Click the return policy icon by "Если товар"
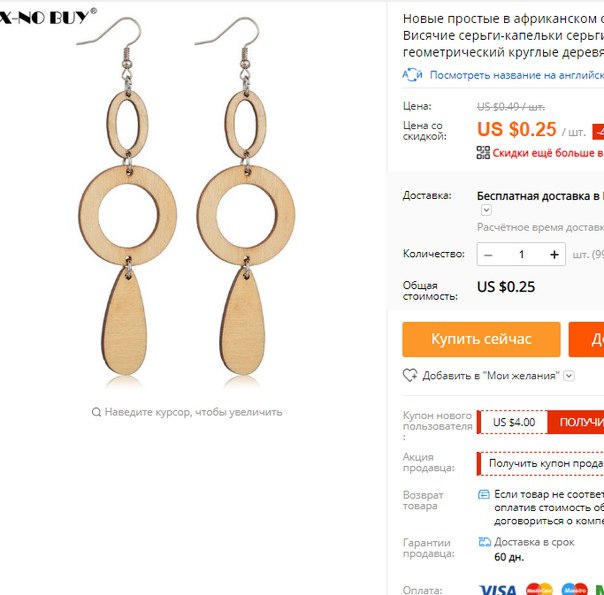The image size is (604, 595). (x=483, y=494)
